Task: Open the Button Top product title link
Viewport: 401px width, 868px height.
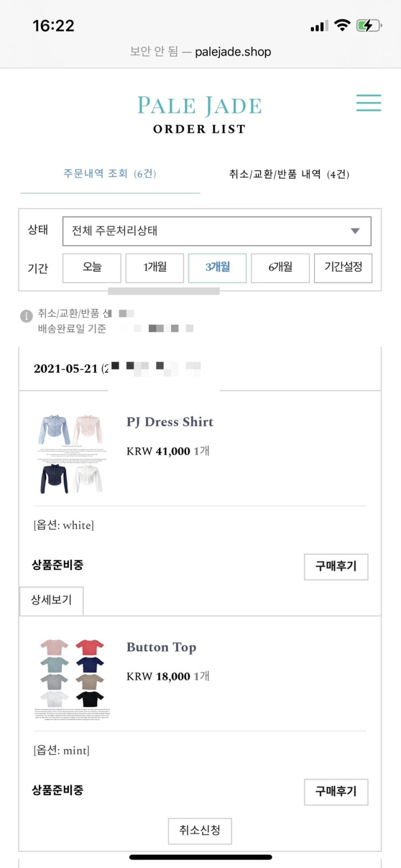Action: click(161, 647)
